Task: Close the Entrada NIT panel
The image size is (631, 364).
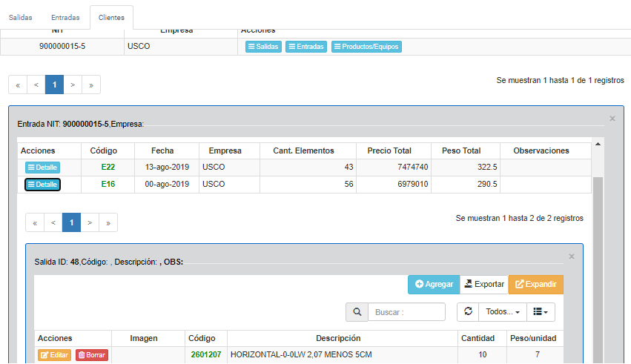Action: click(612, 119)
